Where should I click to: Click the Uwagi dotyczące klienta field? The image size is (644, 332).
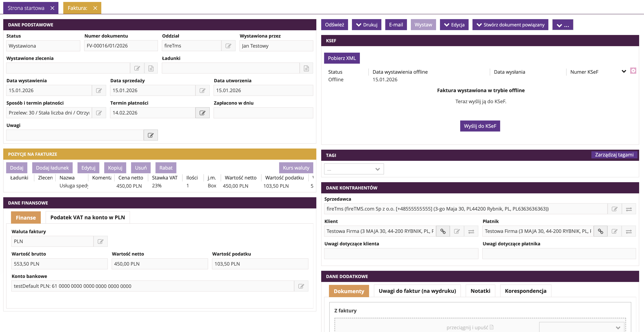tap(401, 254)
